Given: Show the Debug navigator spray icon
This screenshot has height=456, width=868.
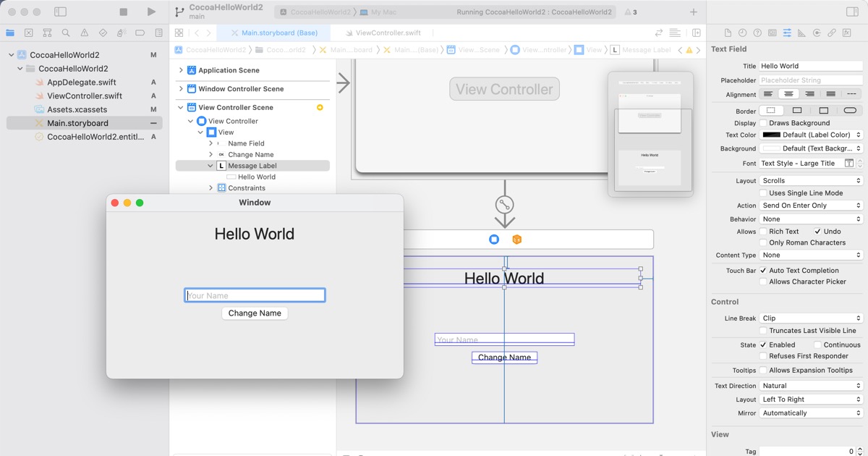Looking at the screenshot, I should coord(122,33).
